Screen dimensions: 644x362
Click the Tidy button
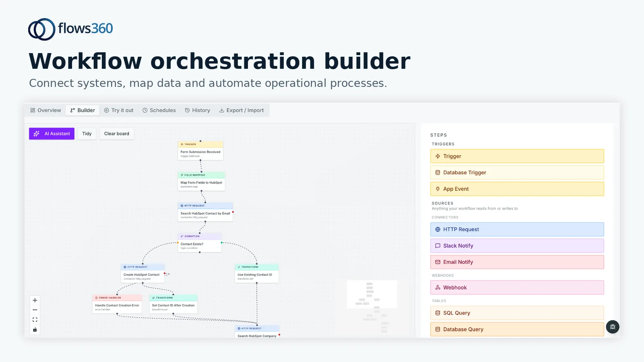click(87, 134)
